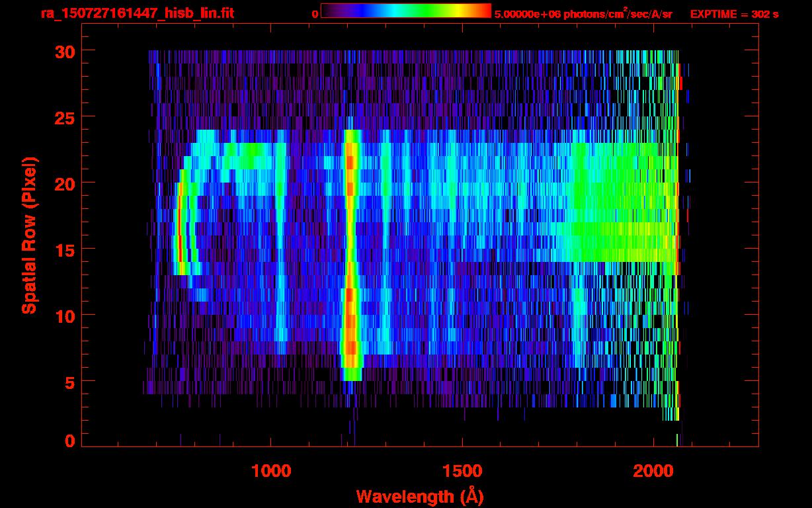812x508 pixels.
Task: Click the y-axis tick label 30
Action: (x=65, y=51)
